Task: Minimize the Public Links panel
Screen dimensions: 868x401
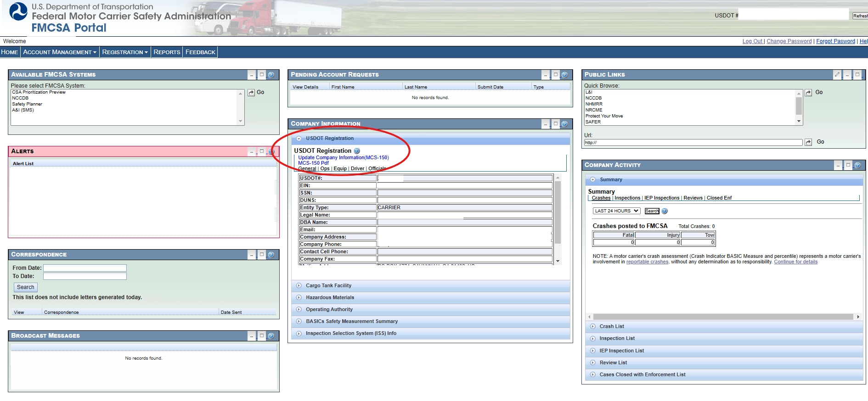Action: coord(847,74)
